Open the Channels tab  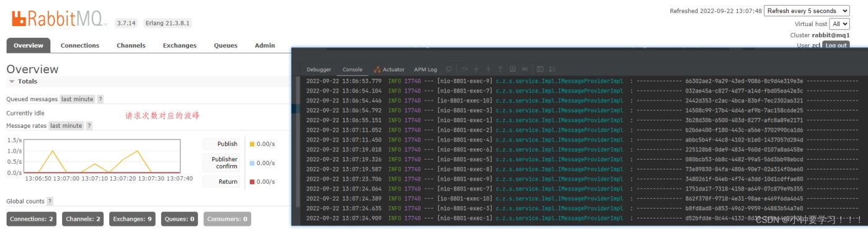click(x=131, y=45)
